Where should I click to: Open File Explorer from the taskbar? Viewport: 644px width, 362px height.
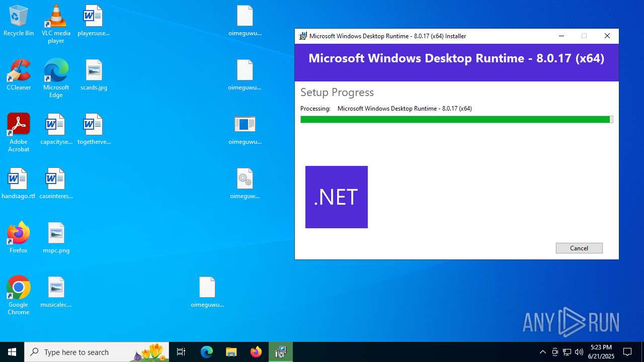231,352
